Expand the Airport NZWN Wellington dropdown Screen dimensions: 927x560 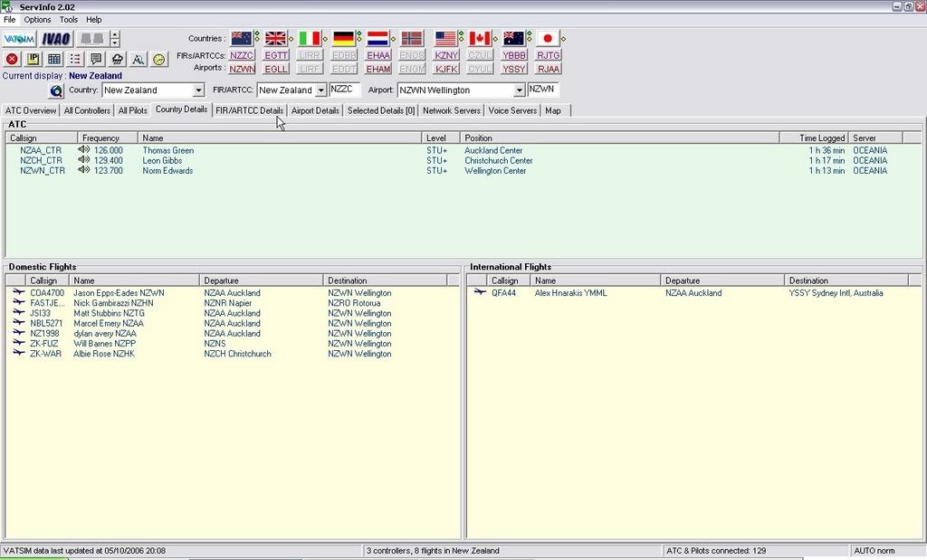(520, 90)
